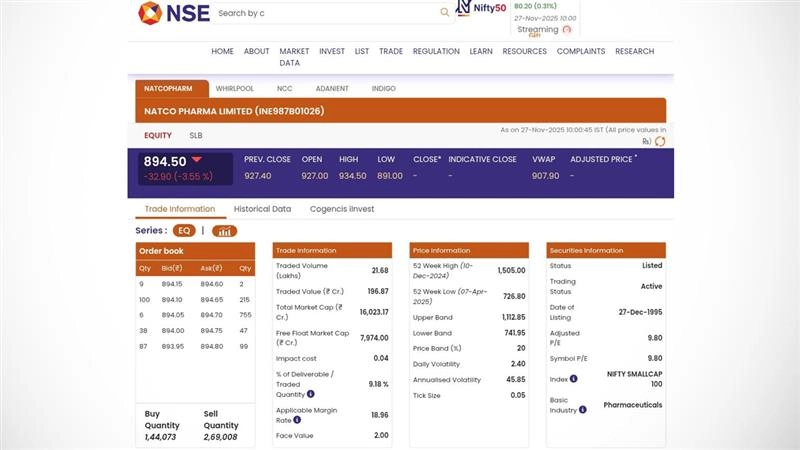Viewport: 800px width, 450px height.
Task: Click the refresh icon beside the timestamp
Action: (660, 142)
